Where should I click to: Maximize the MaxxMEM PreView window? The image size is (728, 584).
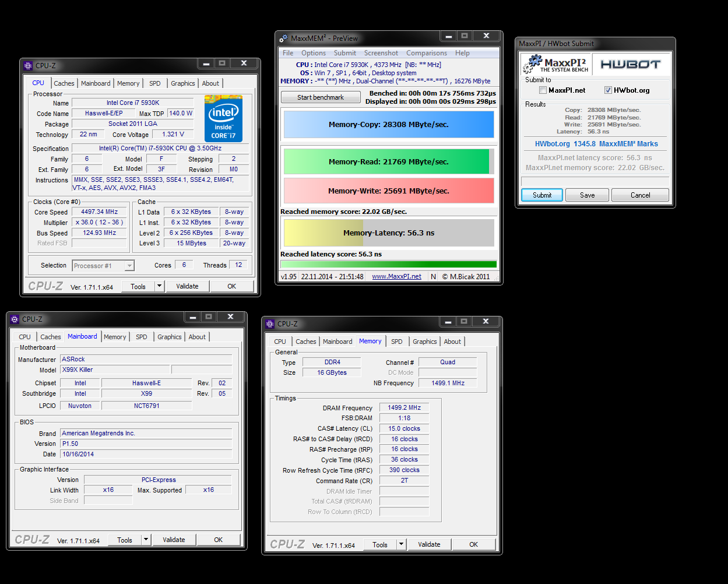tap(465, 36)
